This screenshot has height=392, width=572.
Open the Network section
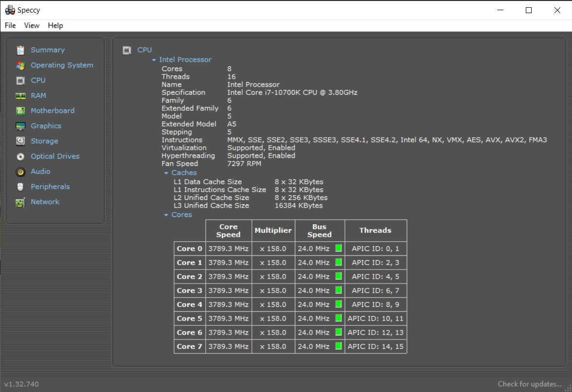[45, 202]
